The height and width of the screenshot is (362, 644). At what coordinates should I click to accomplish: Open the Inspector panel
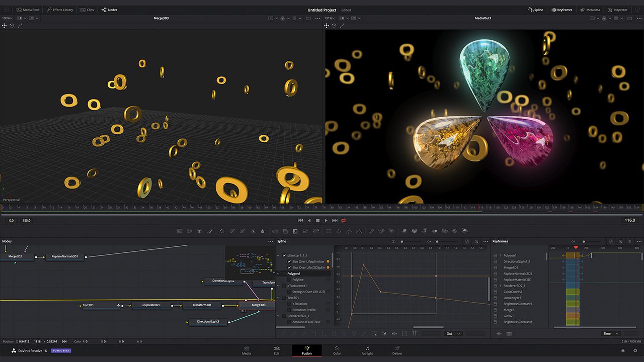617,10
